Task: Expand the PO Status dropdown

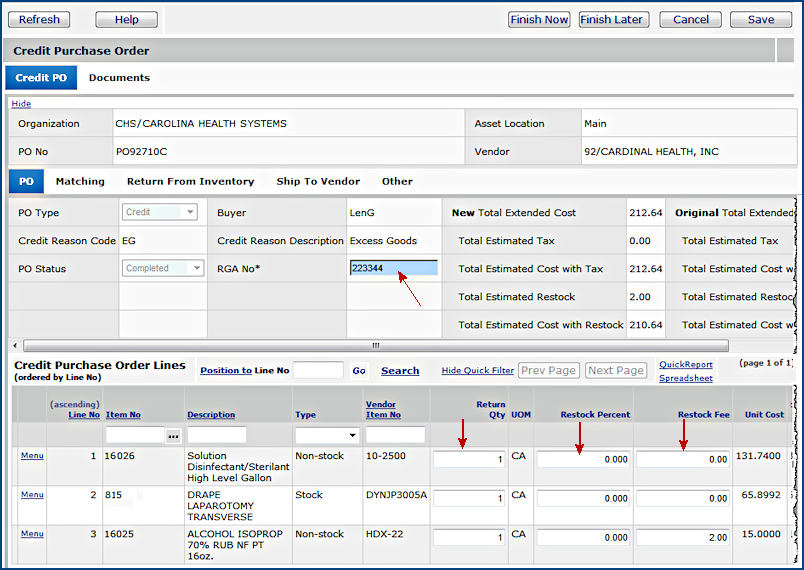Action: tap(162, 268)
